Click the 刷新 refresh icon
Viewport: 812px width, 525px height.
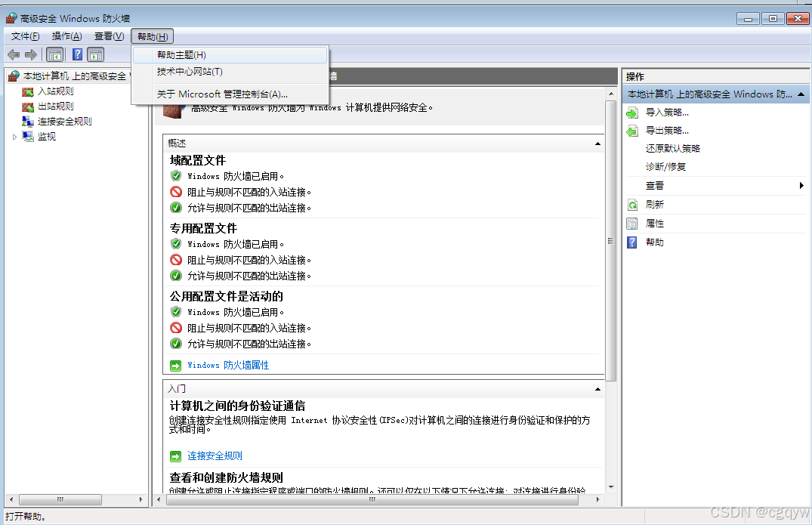(632, 205)
